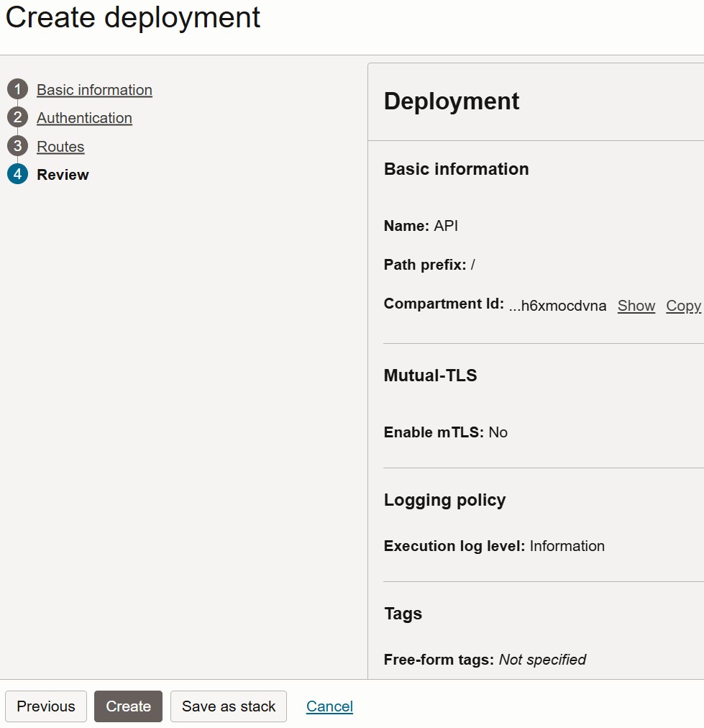
Task: Cancel the deployment creation
Action: pyautogui.click(x=329, y=706)
